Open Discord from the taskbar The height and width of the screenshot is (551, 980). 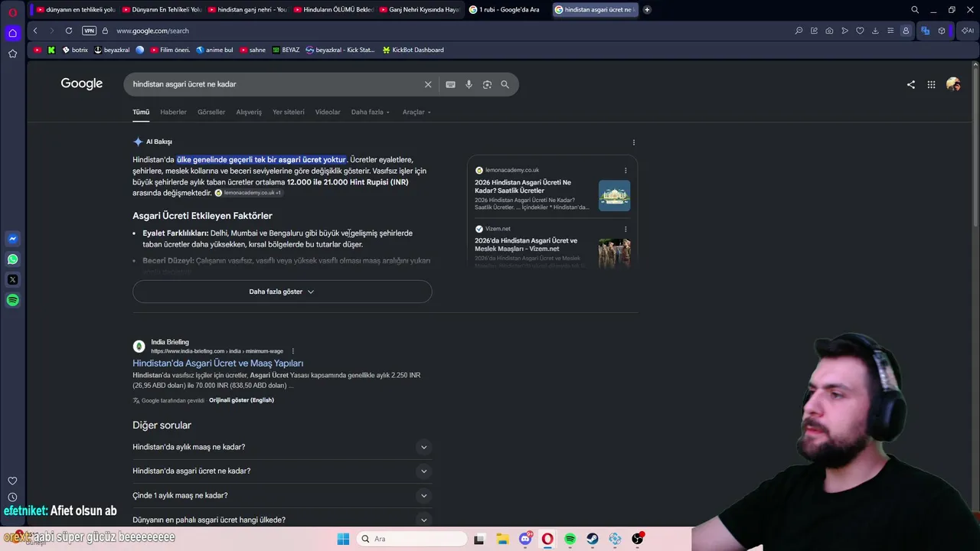[525, 539]
